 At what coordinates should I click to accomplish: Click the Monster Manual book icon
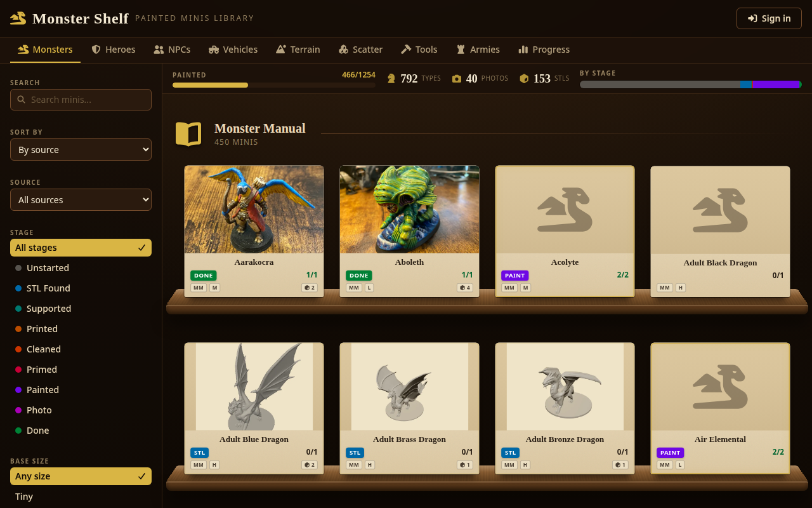(x=188, y=134)
